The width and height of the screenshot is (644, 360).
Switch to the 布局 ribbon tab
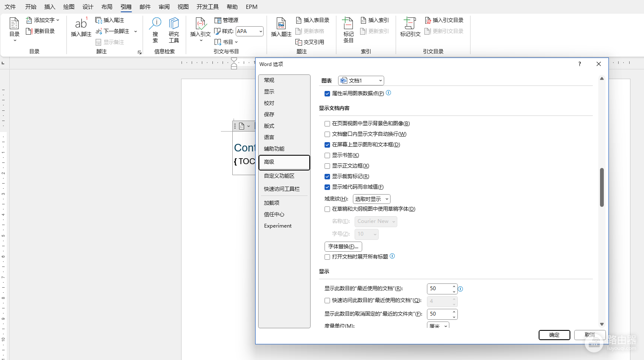pyautogui.click(x=107, y=7)
